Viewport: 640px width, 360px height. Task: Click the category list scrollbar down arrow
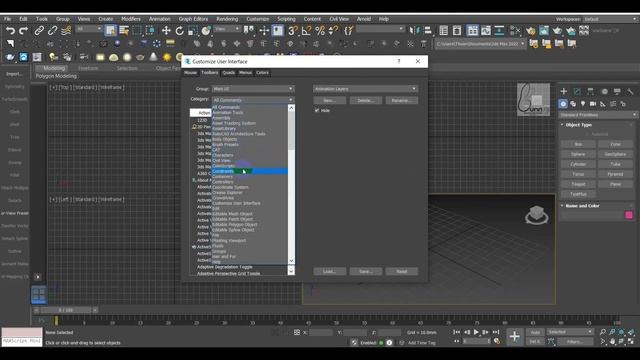[x=291, y=261]
